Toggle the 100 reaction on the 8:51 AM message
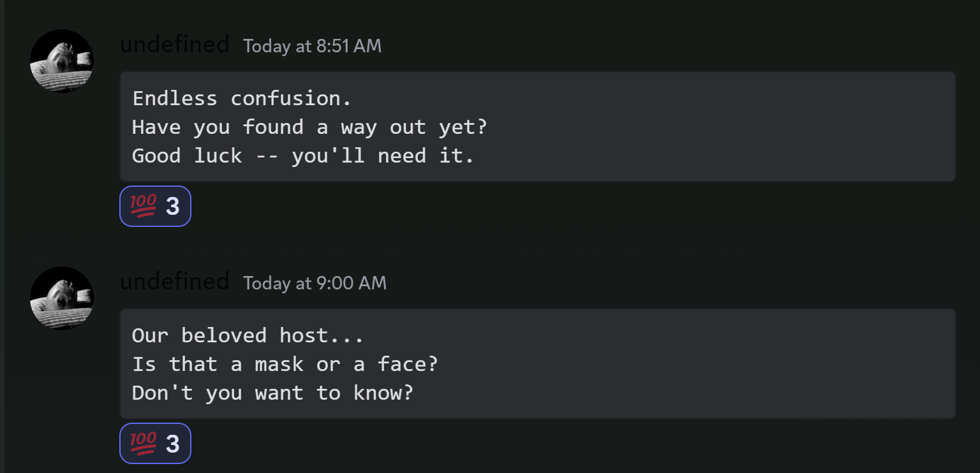This screenshot has width=980, height=473. [155, 206]
